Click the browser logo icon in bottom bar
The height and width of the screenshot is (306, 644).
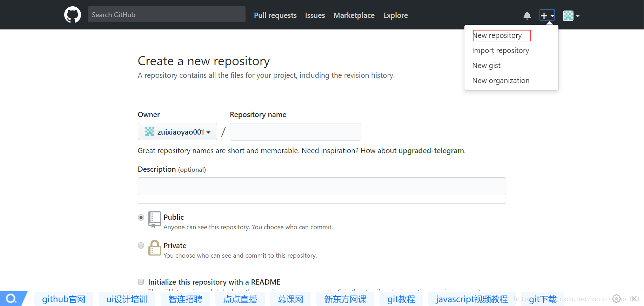coord(11,299)
